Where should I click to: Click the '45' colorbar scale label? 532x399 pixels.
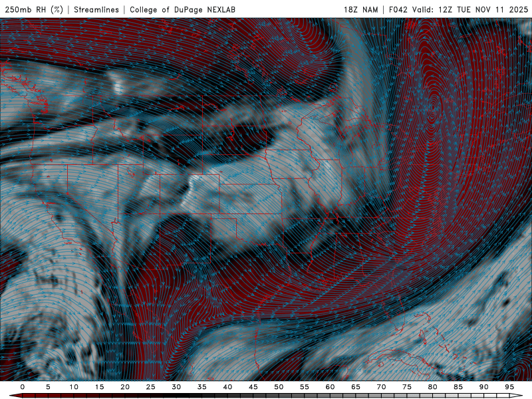[x=253, y=387]
